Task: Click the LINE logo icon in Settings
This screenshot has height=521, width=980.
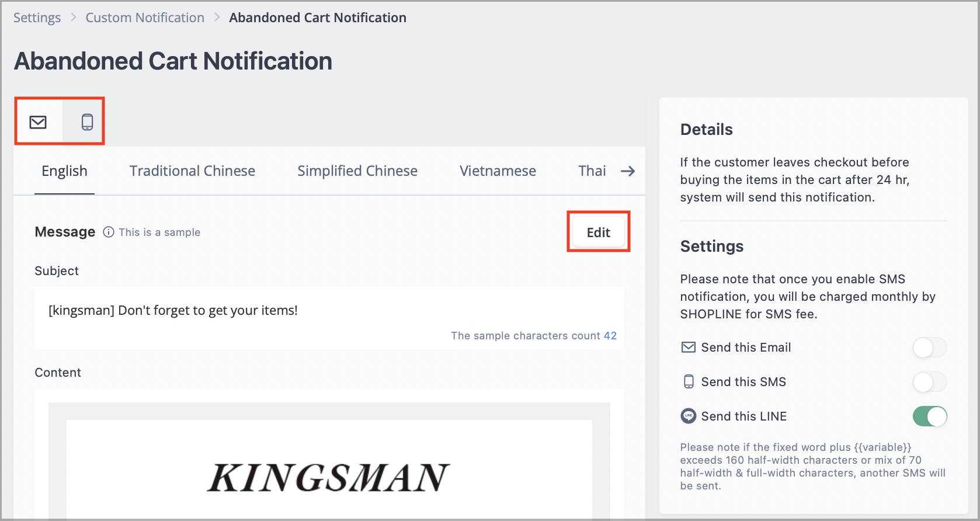Action: point(689,416)
